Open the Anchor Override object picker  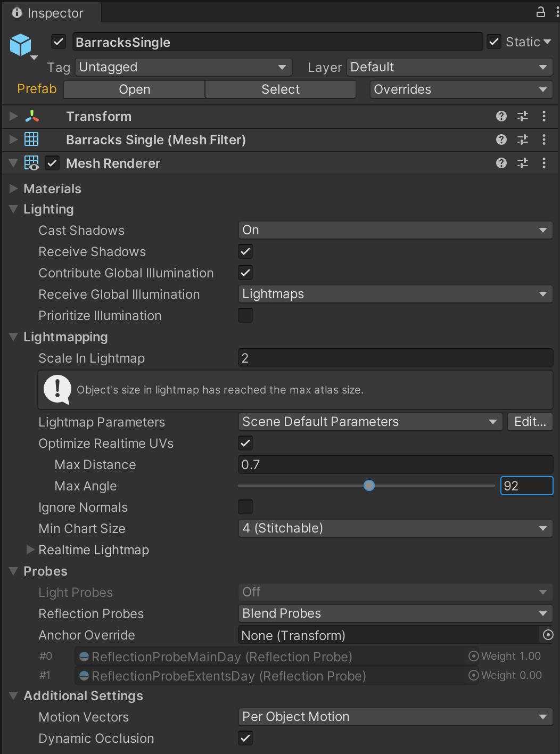click(x=547, y=635)
